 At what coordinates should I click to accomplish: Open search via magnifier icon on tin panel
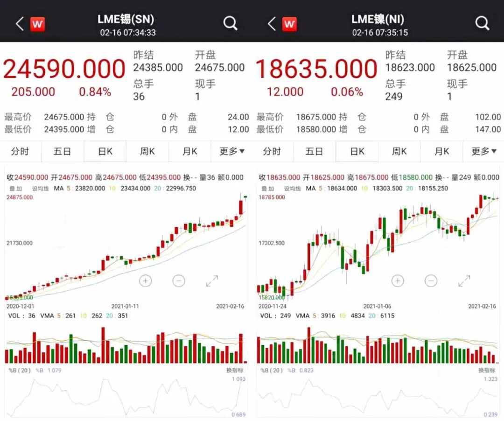(231, 22)
